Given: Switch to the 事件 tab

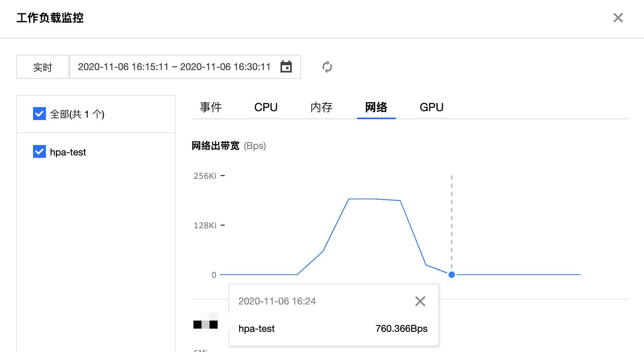Looking at the screenshot, I should [x=211, y=107].
